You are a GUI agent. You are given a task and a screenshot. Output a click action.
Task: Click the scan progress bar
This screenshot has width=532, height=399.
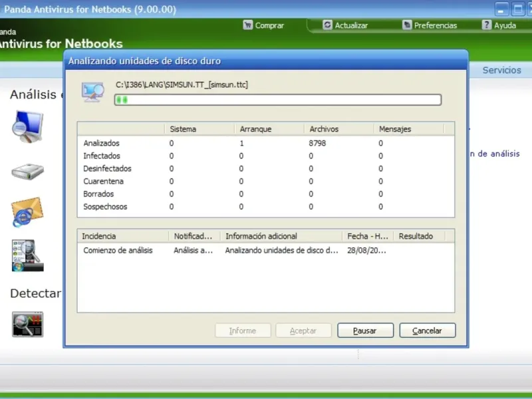278,100
